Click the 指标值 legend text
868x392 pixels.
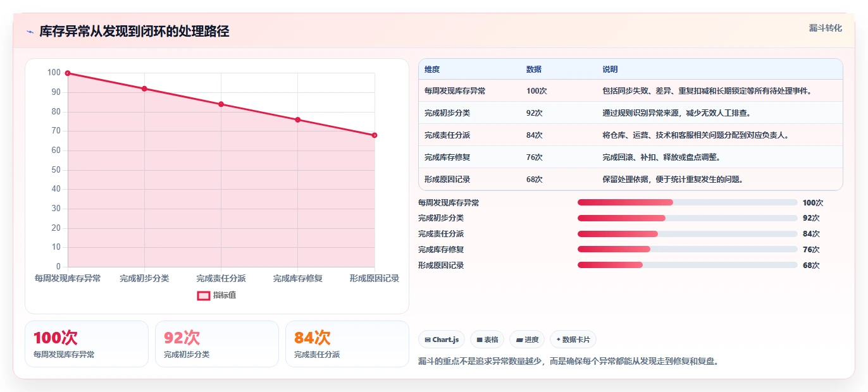click(225, 295)
